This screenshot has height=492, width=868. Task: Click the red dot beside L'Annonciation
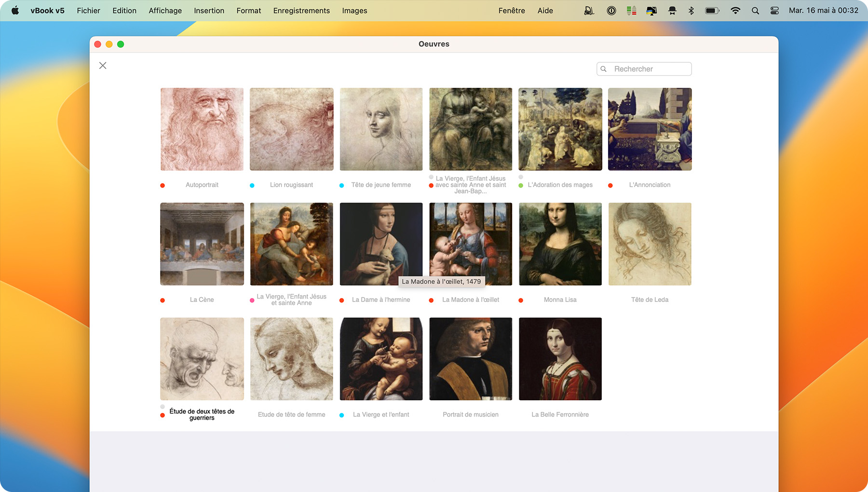coord(610,185)
